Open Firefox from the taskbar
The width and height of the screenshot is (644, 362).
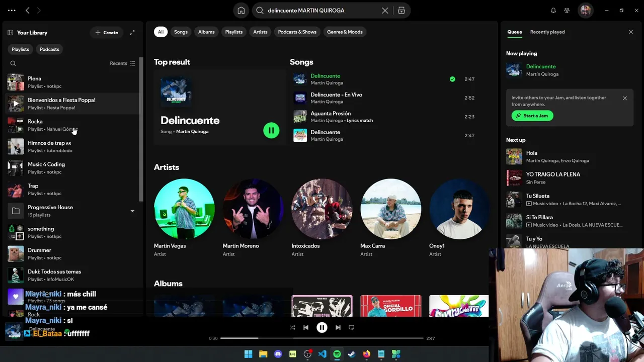[x=366, y=354]
